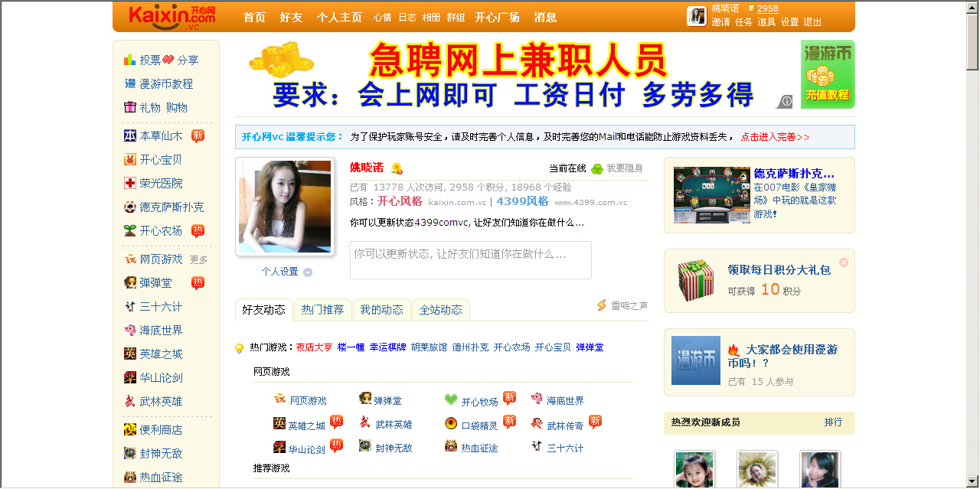The image size is (980, 489).
Task: Switch to the 全站动态 tab
Action: (x=440, y=310)
